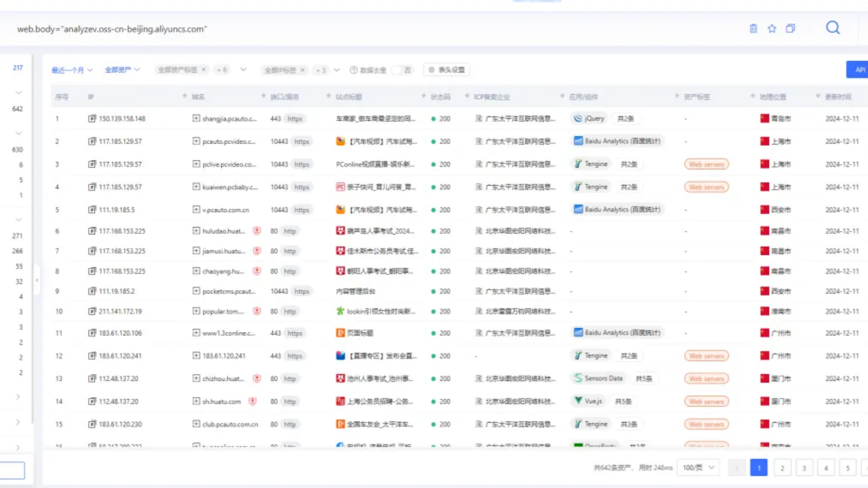
Task: Go to page 2
Action: click(782, 468)
